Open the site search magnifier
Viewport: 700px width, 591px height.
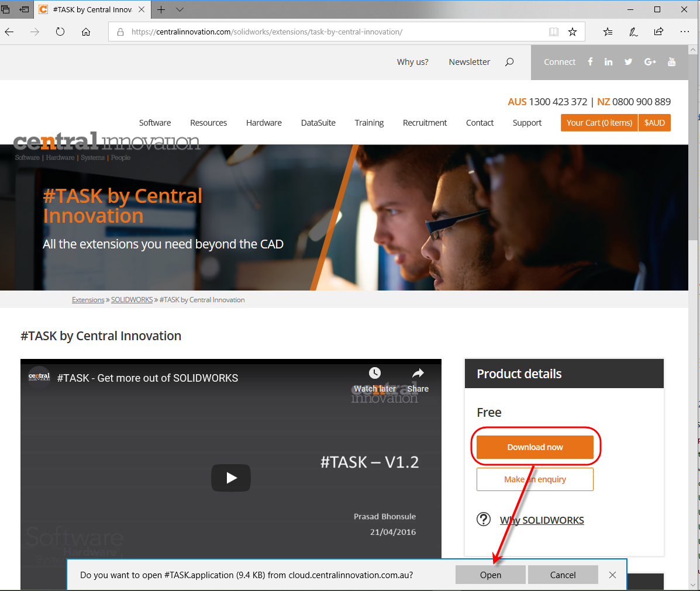click(509, 62)
